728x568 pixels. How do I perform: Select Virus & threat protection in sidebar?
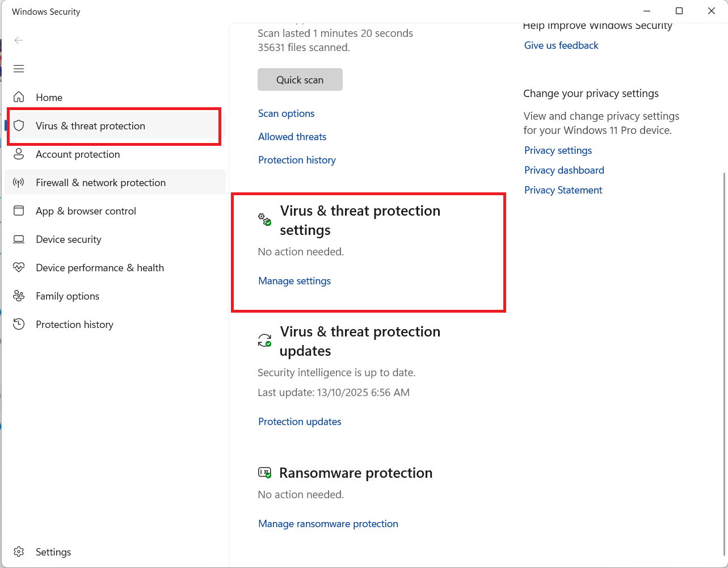90,126
